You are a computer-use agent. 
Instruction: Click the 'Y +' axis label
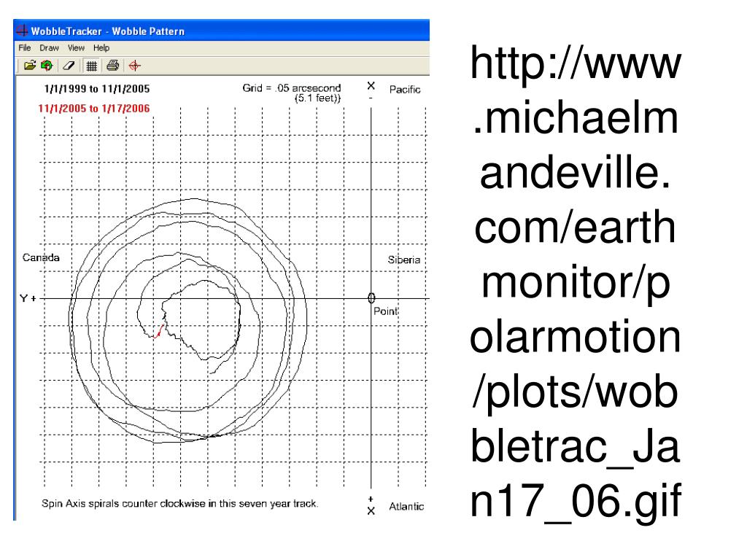pyautogui.click(x=28, y=298)
